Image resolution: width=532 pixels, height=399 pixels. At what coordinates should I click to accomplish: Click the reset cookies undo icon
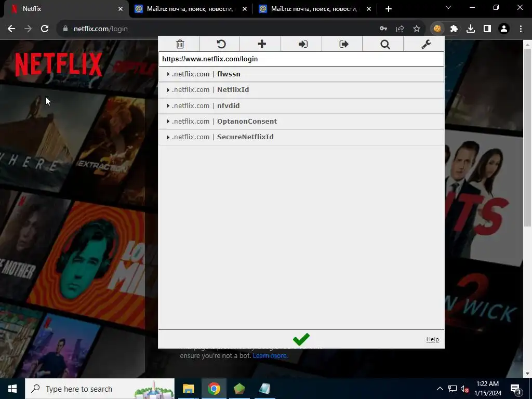tap(221, 44)
